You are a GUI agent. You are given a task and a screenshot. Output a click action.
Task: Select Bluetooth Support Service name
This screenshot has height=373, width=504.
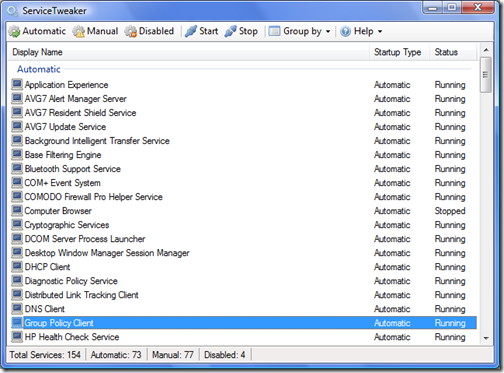73,169
